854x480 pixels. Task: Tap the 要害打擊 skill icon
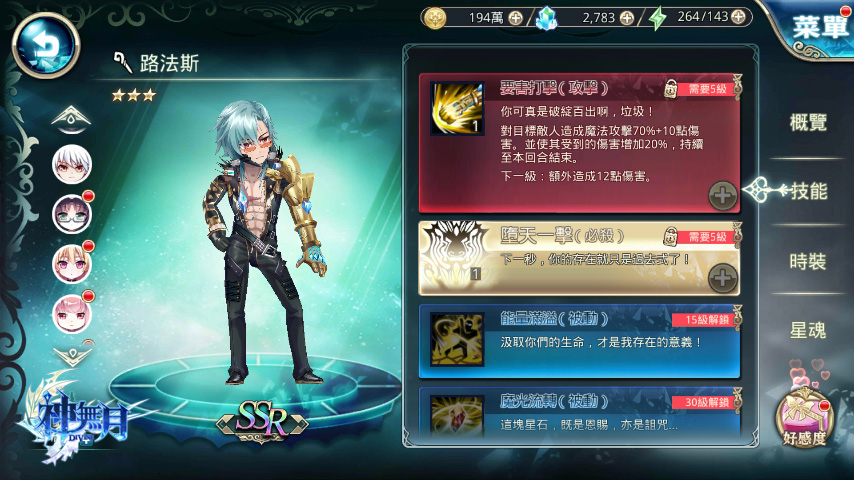[457, 108]
